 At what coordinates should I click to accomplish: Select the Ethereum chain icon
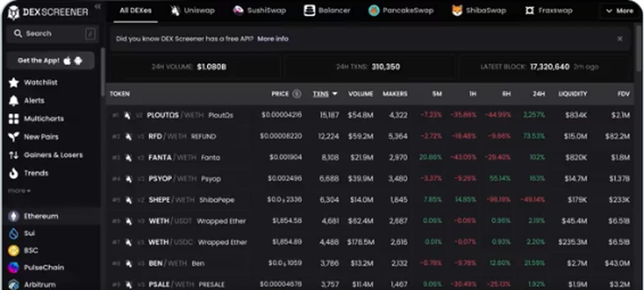click(14, 216)
